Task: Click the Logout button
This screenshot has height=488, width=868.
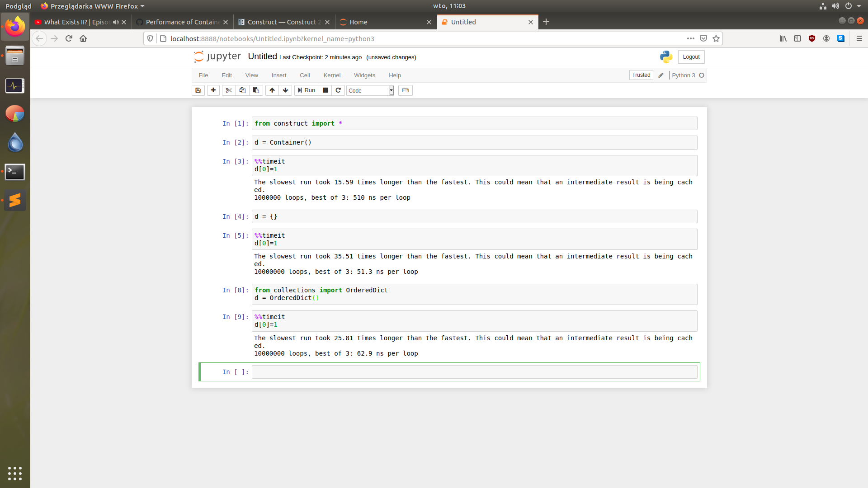Action: 691,57
